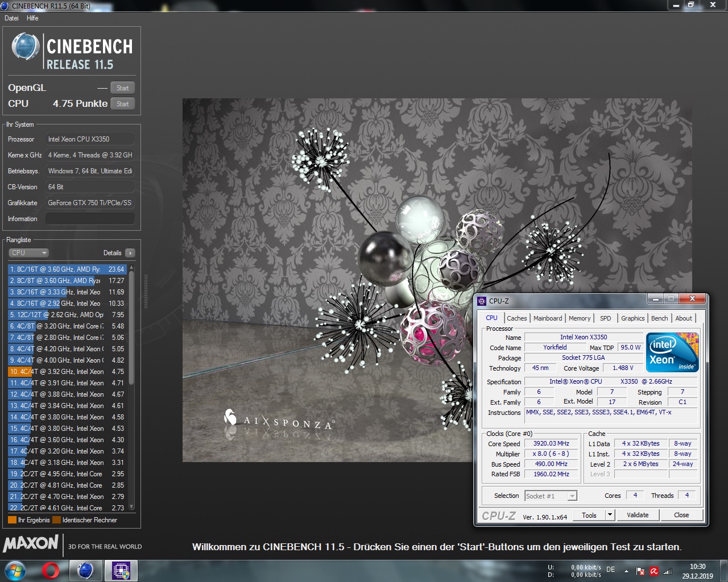The height and width of the screenshot is (582, 728).
Task: Click the MAXON logo
Action: click(x=31, y=544)
